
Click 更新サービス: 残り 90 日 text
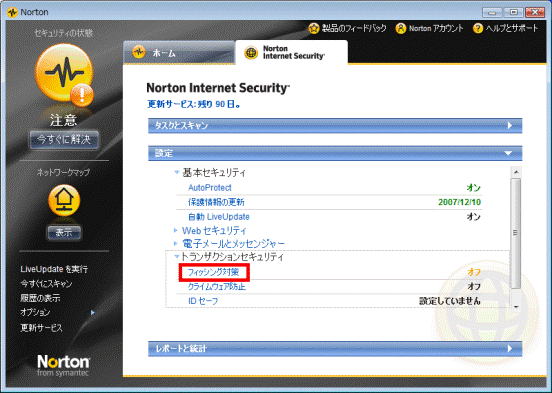pyautogui.click(x=194, y=105)
